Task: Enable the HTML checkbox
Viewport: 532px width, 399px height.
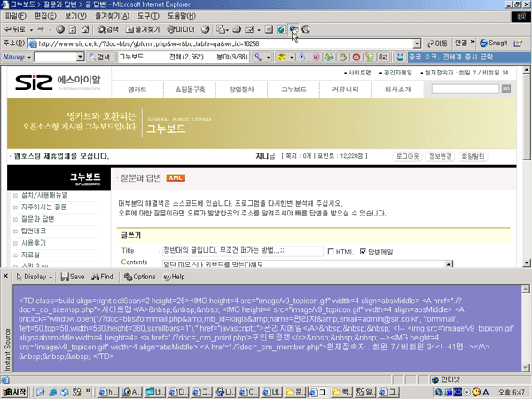Action: tap(332, 252)
